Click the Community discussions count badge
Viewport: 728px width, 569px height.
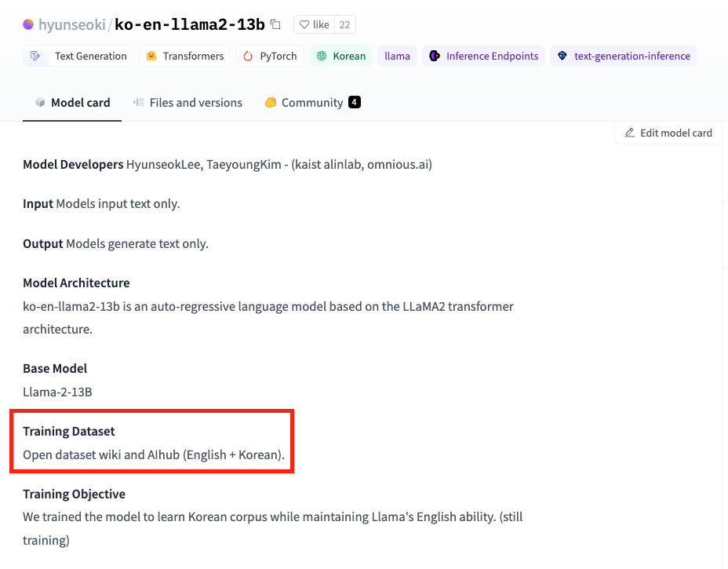[355, 102]
